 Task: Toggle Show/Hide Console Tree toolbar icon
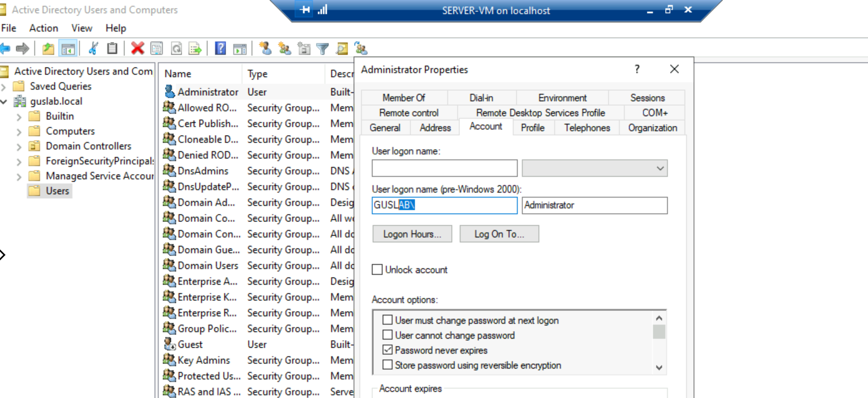[68, 49]
